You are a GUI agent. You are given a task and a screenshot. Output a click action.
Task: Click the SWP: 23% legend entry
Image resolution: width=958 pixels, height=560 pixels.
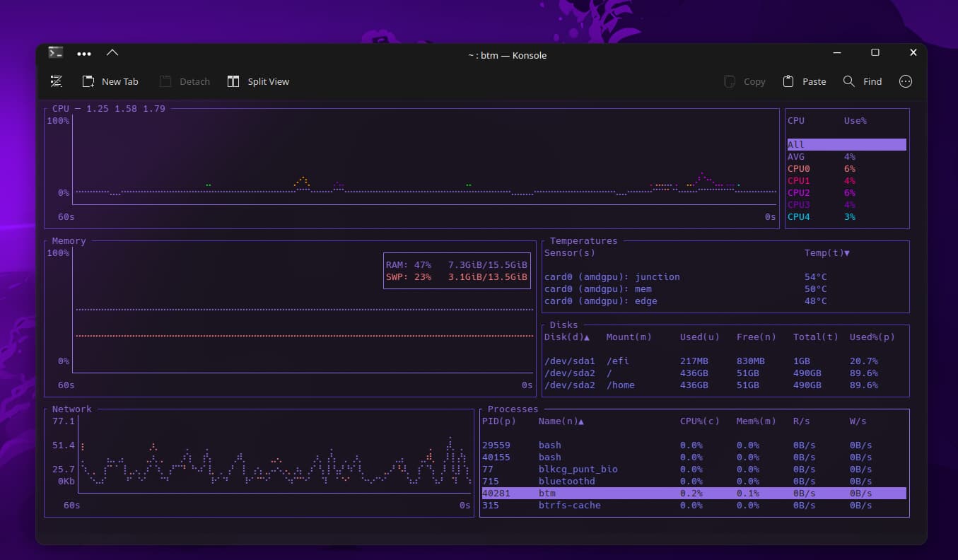(x=457, y=277)
